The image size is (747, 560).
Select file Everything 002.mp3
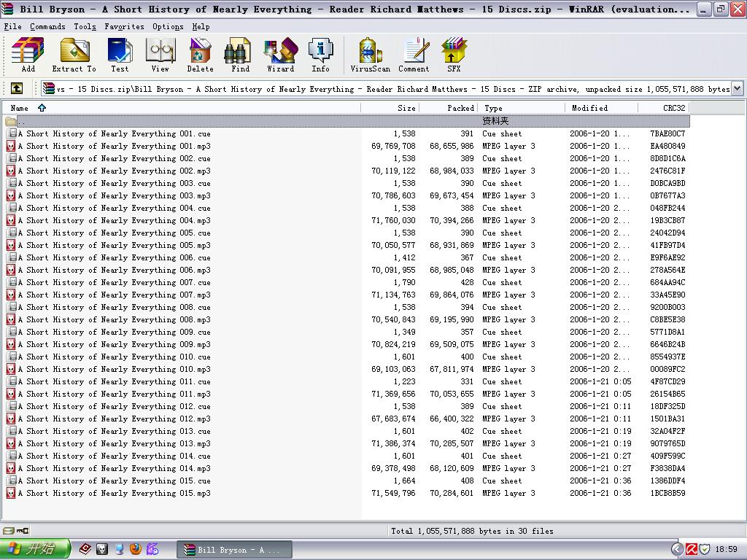[114, 171]
